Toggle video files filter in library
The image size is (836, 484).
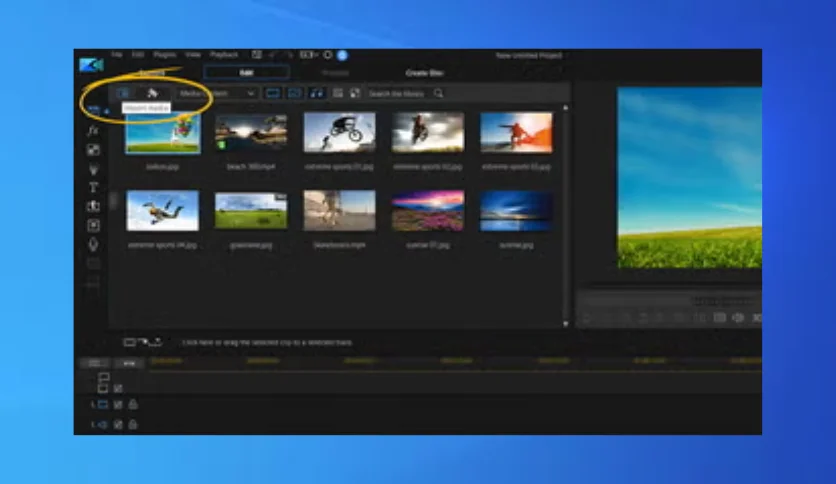point(273,93)
